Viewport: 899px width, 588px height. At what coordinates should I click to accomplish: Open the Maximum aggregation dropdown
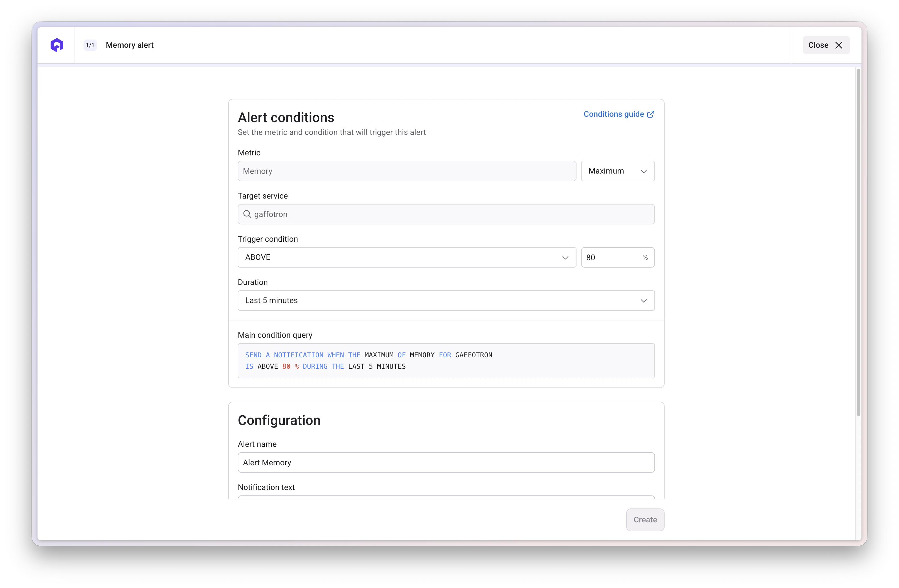[x=618, y=171]
